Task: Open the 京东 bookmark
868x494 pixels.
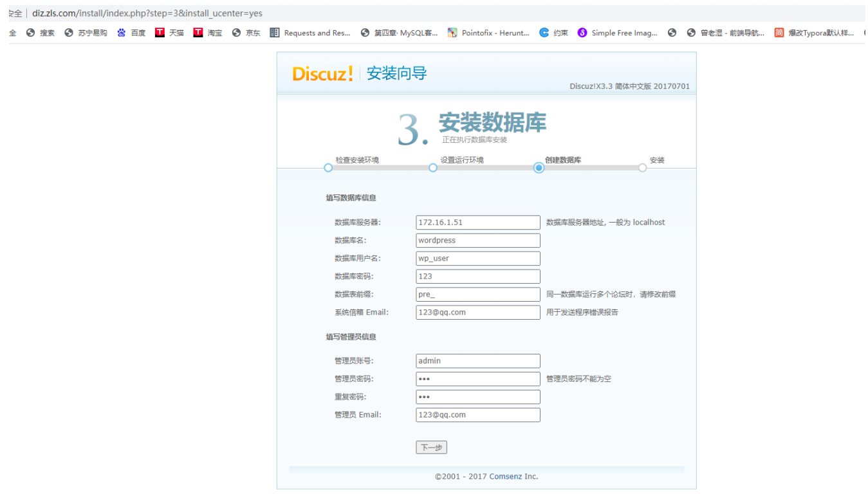Action: (x=246, y=33)
